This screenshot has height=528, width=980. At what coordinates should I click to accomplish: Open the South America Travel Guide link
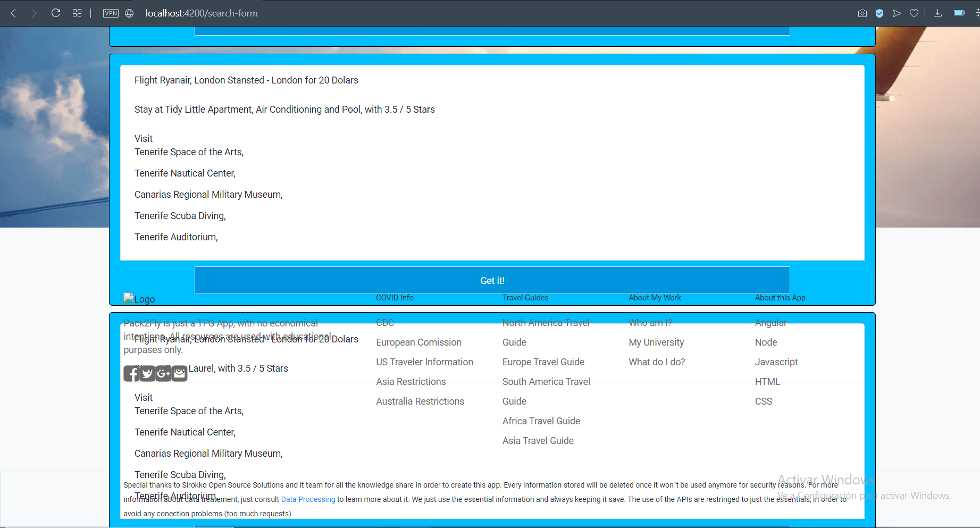(x=546, y=391)
